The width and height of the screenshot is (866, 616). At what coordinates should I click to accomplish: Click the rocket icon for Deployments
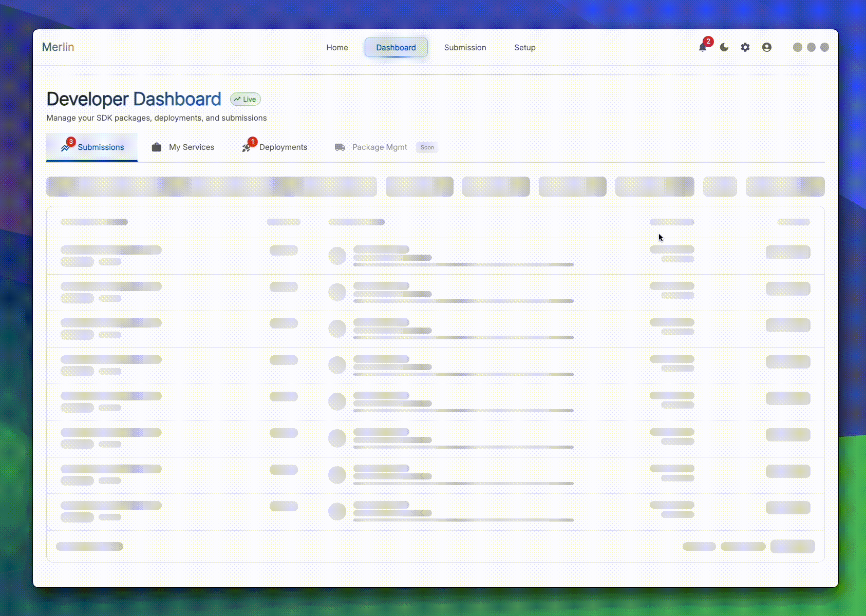[247, 147]
